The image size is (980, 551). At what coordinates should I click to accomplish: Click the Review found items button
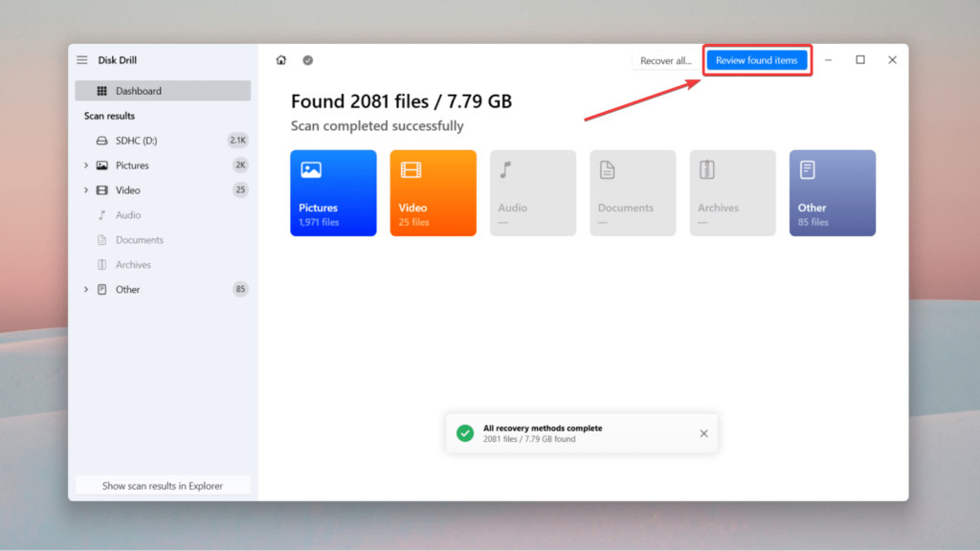point(757,59)
